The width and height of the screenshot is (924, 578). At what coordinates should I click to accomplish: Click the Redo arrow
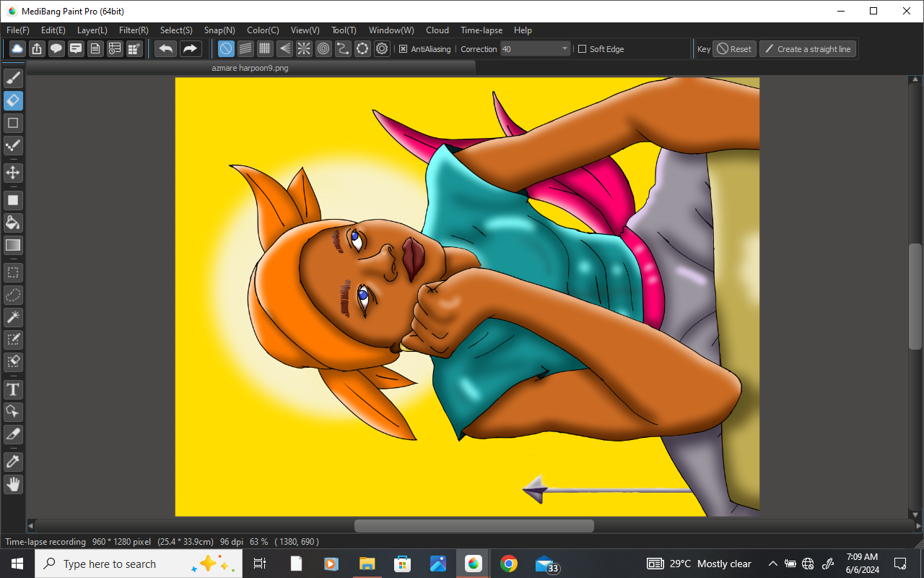pos(190,49)
